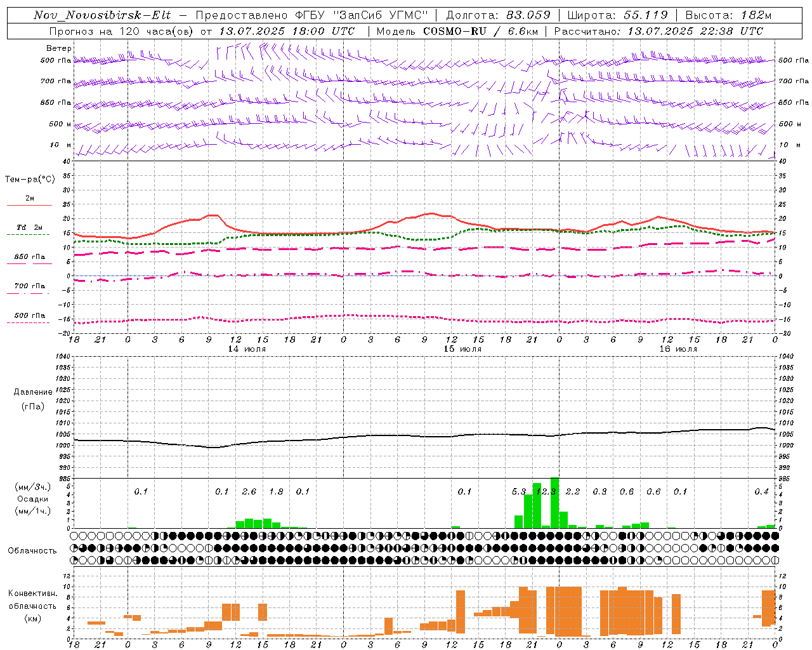Click the '2.2' precipitation amount

(573, 491)
